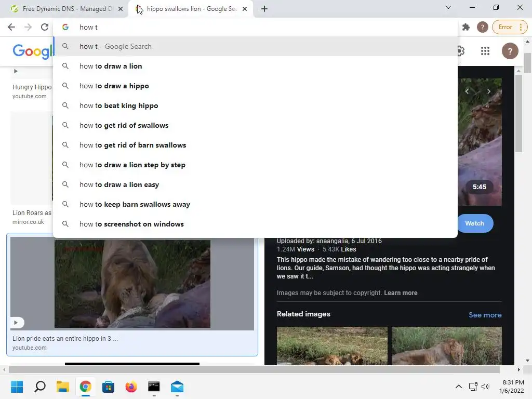
Task: Select 'how to draw a lion step by step'
Action: pyautogui.click(x=255, y=165)
